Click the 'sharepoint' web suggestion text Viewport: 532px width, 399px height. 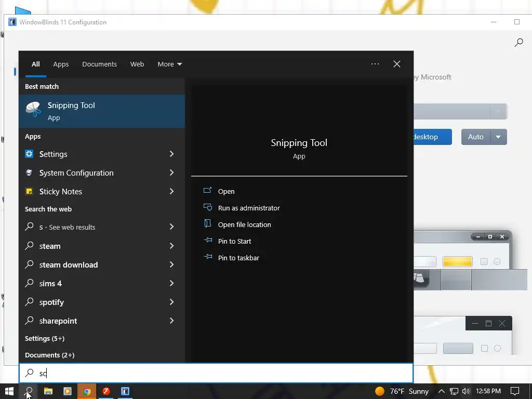pyautogui.click(x=58, y=321)
